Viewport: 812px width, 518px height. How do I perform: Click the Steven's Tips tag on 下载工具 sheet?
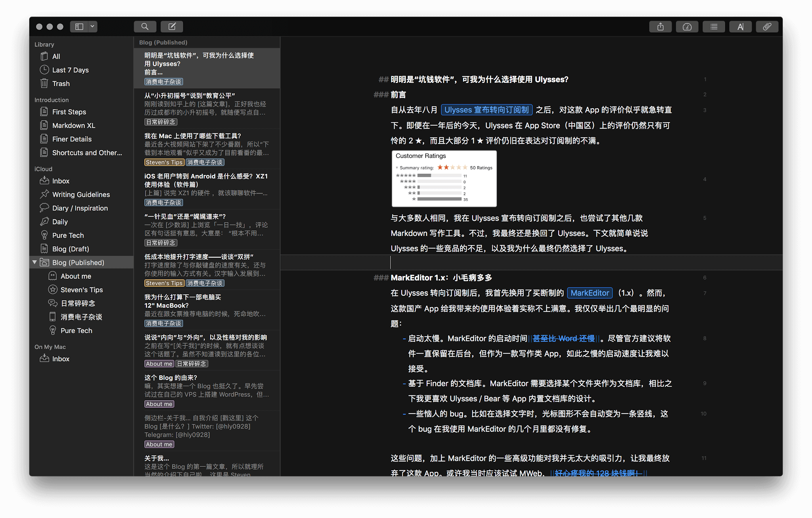click(x=164, y=162)
